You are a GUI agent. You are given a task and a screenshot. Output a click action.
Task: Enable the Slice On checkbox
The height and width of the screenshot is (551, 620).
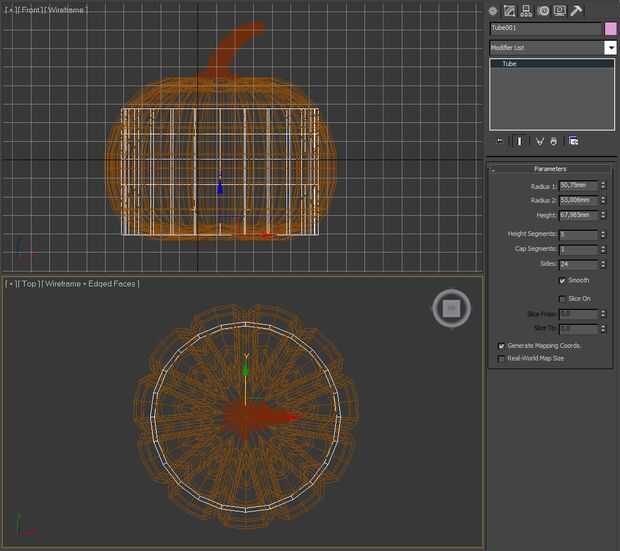coord(561,298)
